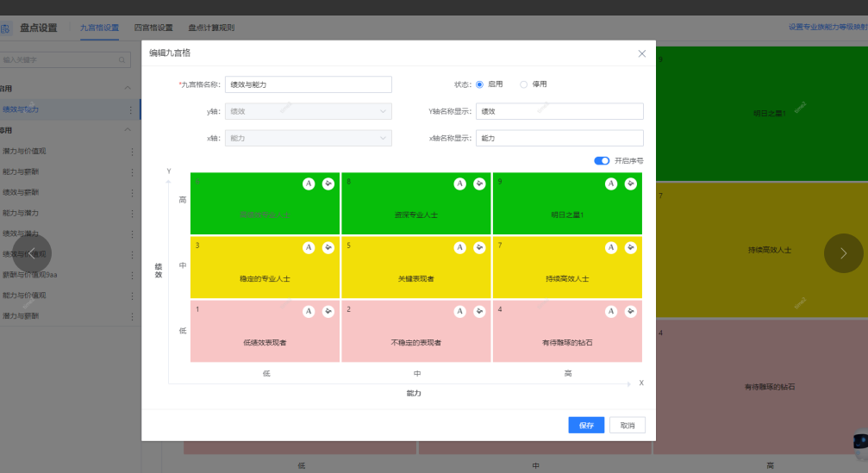Click fill color icon in 持续高效人士 cell
Viewport: 868px width, 473px height.
(631, 247)
